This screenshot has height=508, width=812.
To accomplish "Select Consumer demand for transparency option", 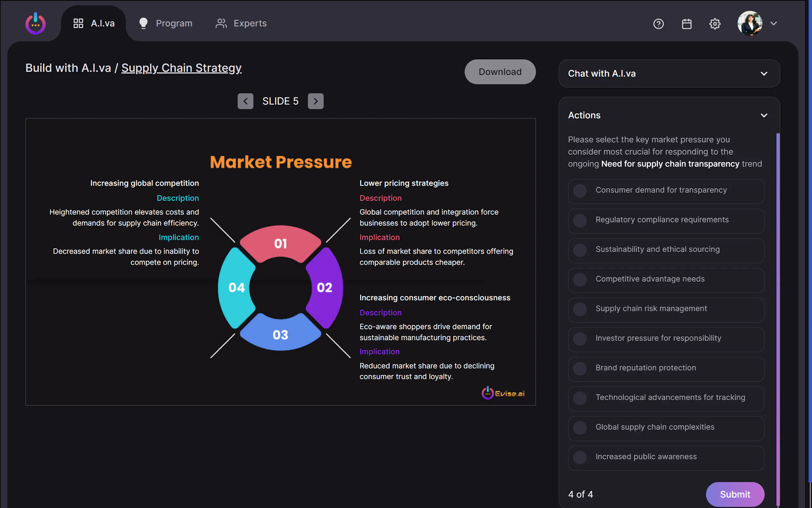I will (x=580, y=191).
